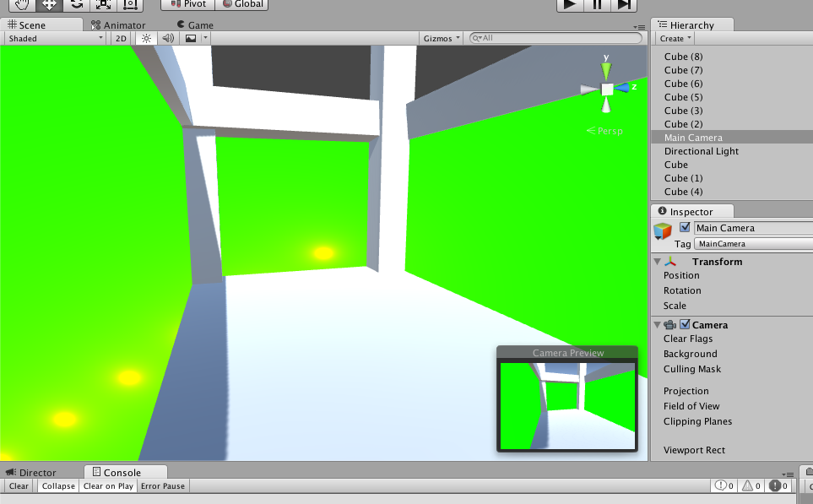Click the gizmo center cube
The width and height of the screenshot is (813, 504).
[x=607, y=89]
